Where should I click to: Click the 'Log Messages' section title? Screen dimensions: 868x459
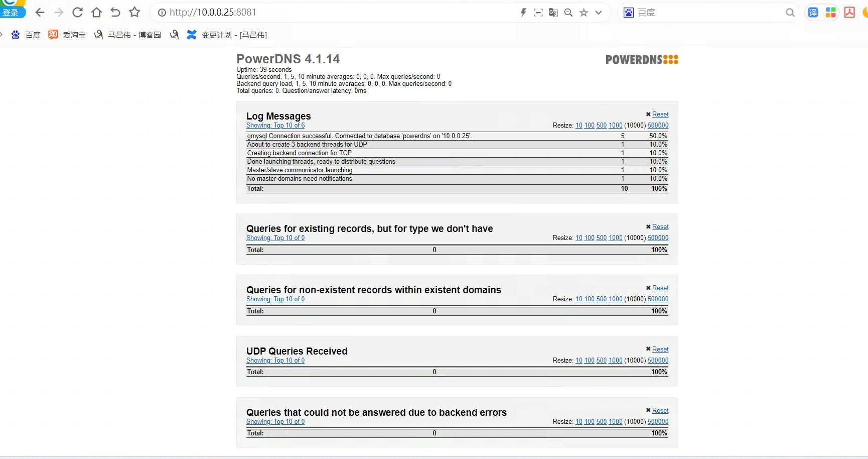tap(278, 116)
